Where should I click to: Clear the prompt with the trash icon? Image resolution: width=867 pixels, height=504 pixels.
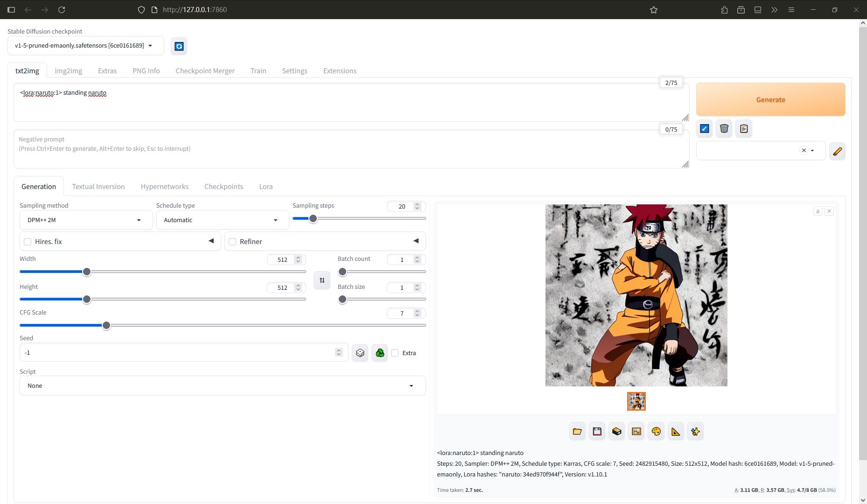(724, 129)
